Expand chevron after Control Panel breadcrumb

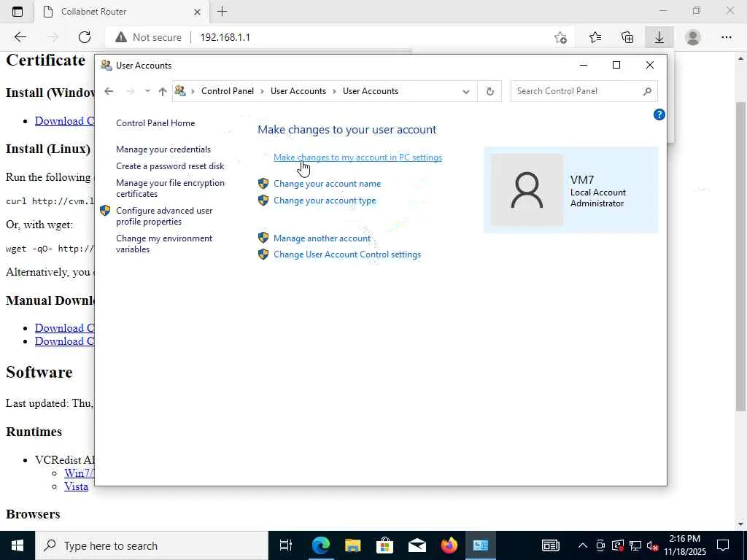(262, 91)
